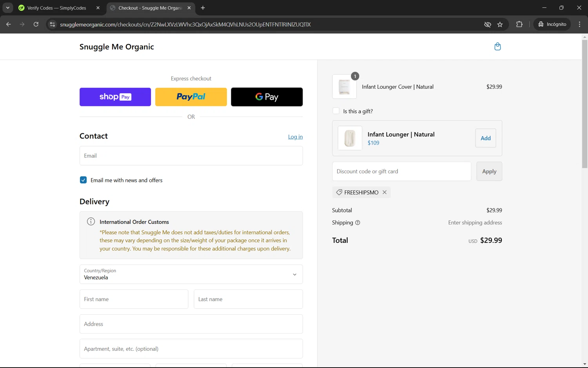Click the Snuggle Me Organic store title
This screenshot has width=588, height=368.
pos(116,47)
